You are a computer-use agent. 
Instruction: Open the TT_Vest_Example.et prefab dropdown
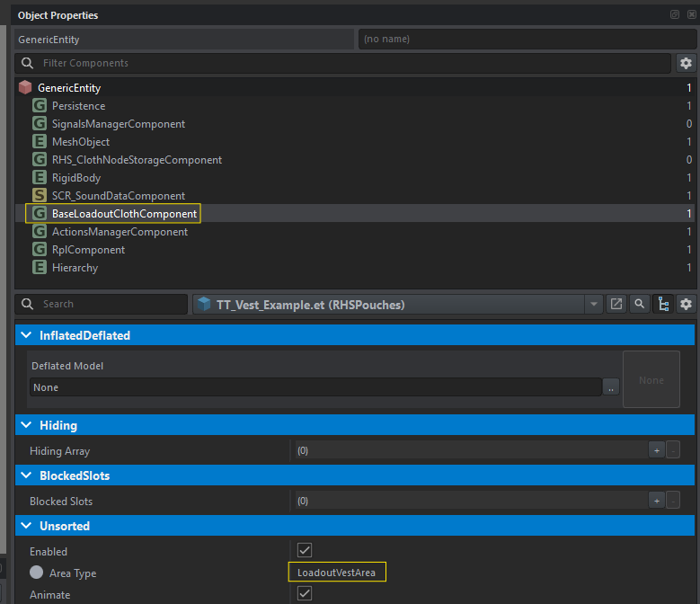[594, 305]
